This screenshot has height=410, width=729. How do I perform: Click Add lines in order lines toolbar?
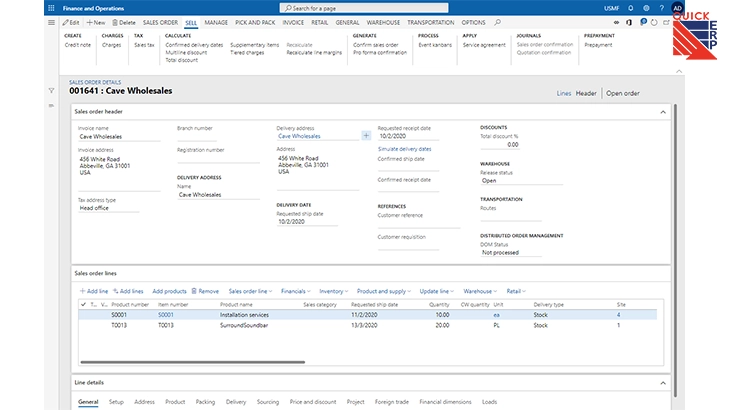click(128, 291)
